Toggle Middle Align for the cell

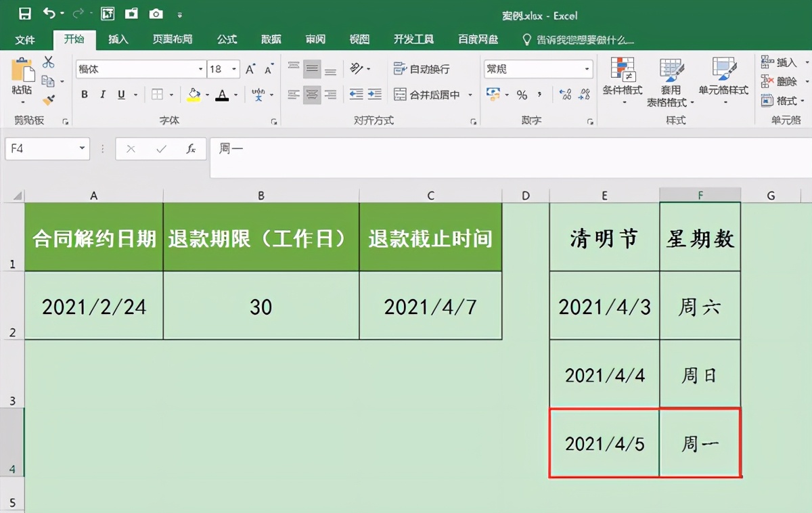click(312, 69)
